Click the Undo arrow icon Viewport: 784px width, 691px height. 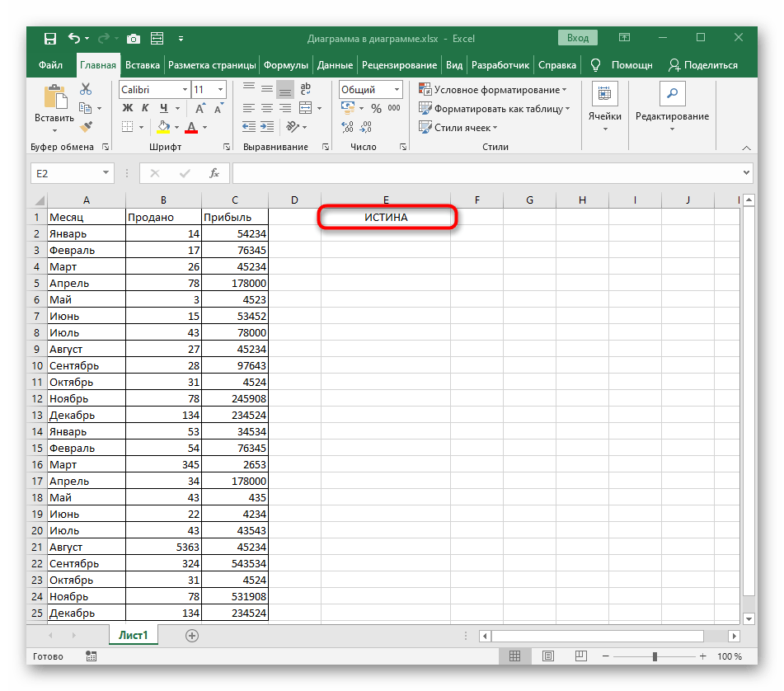tap(73, 38)
